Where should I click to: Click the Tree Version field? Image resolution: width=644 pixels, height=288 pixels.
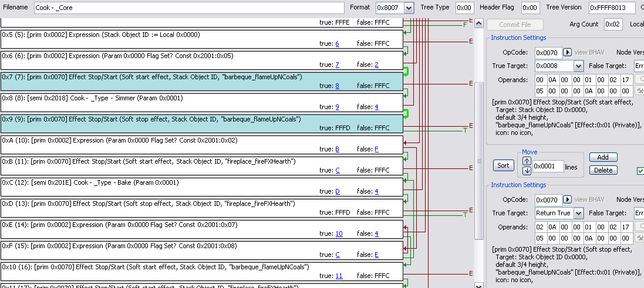pyautogui.click(x=612, y=8)
